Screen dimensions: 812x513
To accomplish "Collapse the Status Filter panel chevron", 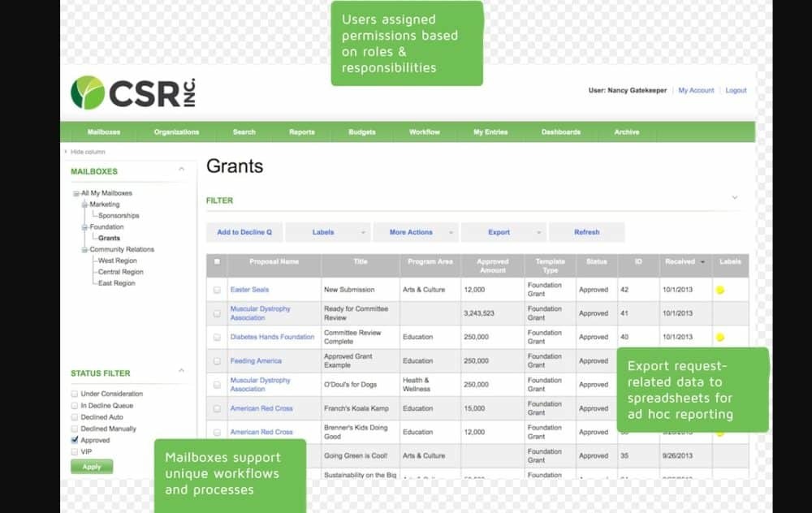I will pyautogui.click(x=181, y=372).
